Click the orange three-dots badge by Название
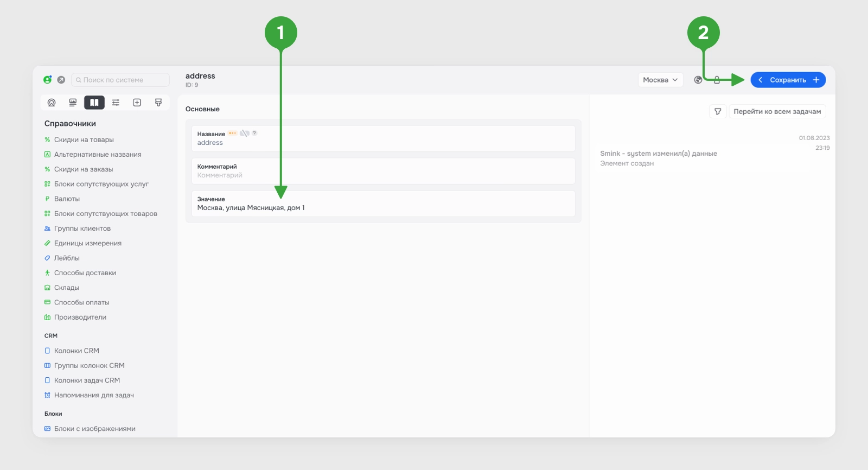This screenshot has height=470, width=868. (x=232, y=134)
